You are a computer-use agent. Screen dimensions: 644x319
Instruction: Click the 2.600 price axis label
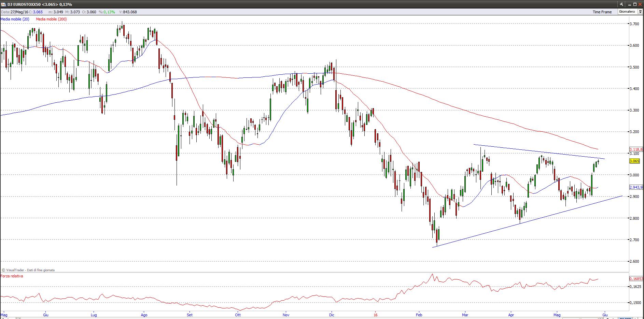[x=635, y=261]
